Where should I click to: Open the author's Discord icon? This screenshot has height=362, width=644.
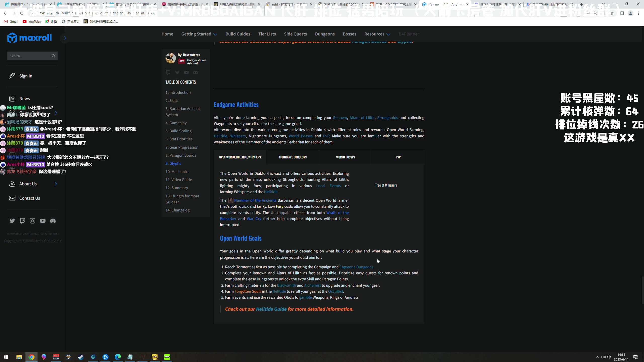click(195, 72)
